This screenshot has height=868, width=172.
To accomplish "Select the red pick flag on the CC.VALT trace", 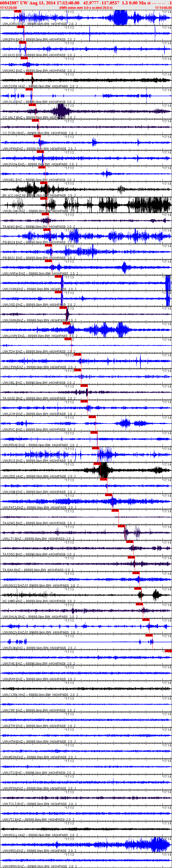I will click(x=32, y=105).
